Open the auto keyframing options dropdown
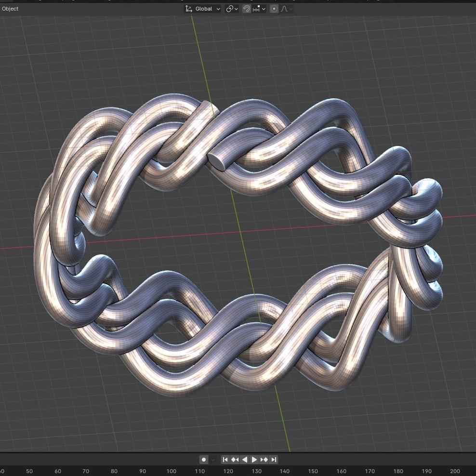This screenshot has height=476, width=476. tap(213, 460)
